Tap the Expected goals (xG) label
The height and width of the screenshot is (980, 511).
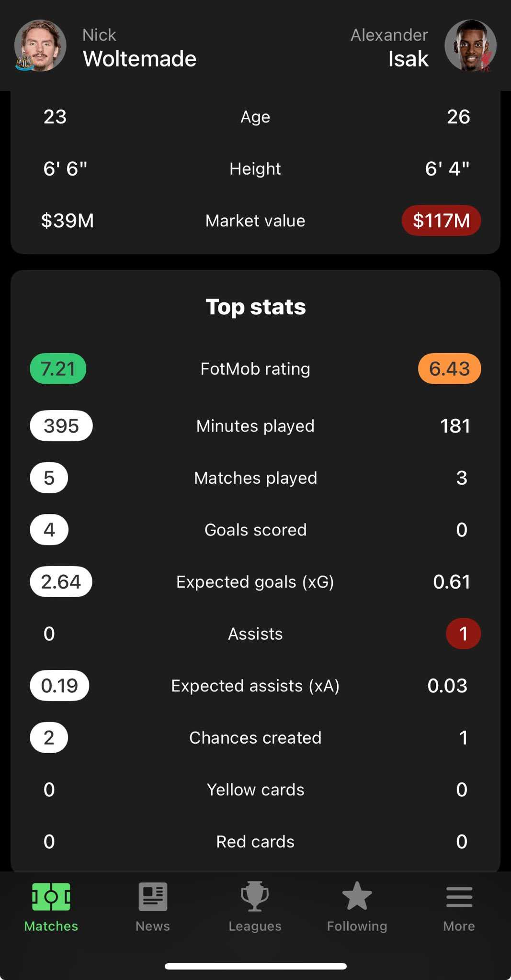tap(255, 582)
